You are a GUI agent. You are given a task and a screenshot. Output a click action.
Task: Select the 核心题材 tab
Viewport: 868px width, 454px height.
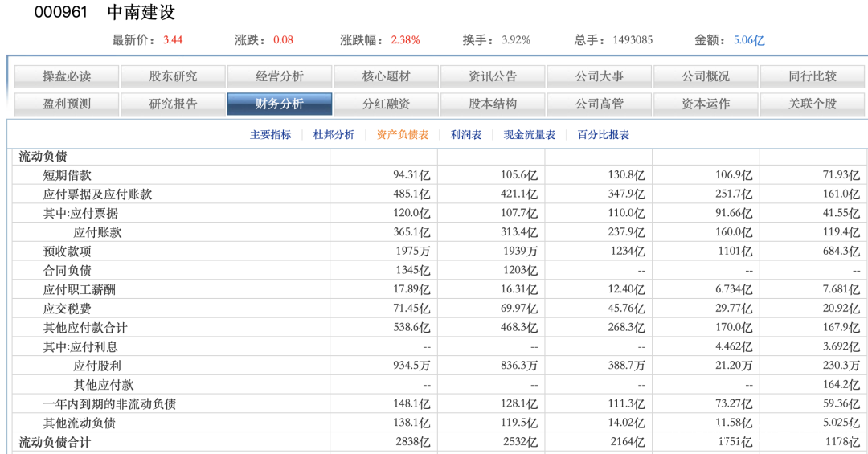[x=386, y=76]
